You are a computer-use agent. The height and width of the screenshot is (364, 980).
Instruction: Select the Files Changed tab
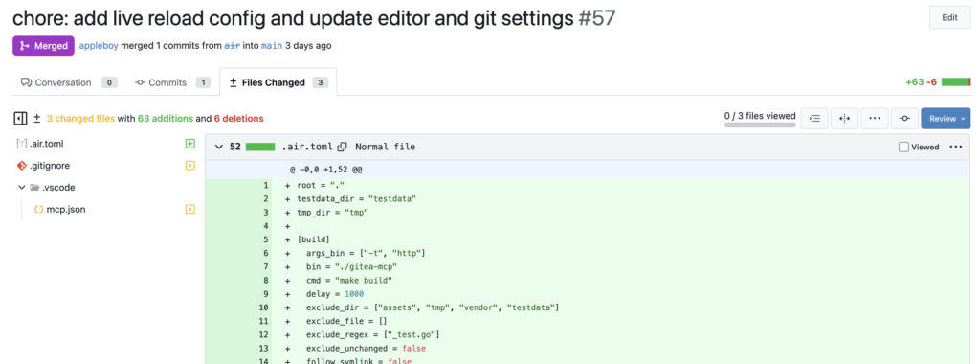pos(278,82)
